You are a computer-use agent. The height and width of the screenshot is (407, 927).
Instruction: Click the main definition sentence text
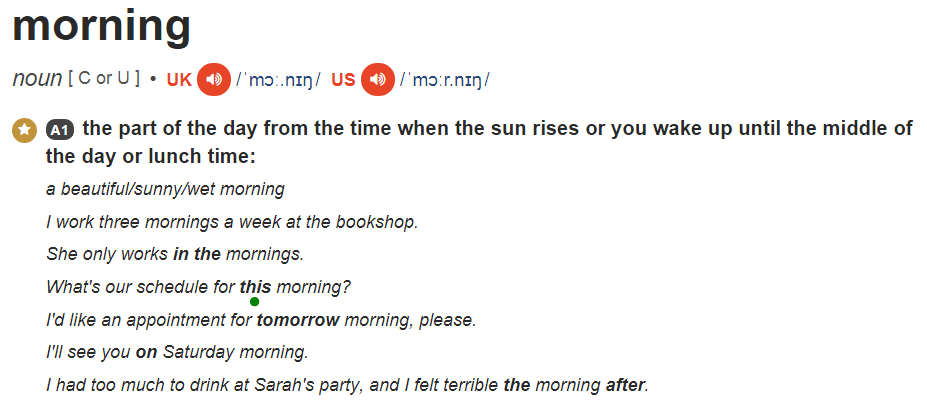[x=479, y=143]
